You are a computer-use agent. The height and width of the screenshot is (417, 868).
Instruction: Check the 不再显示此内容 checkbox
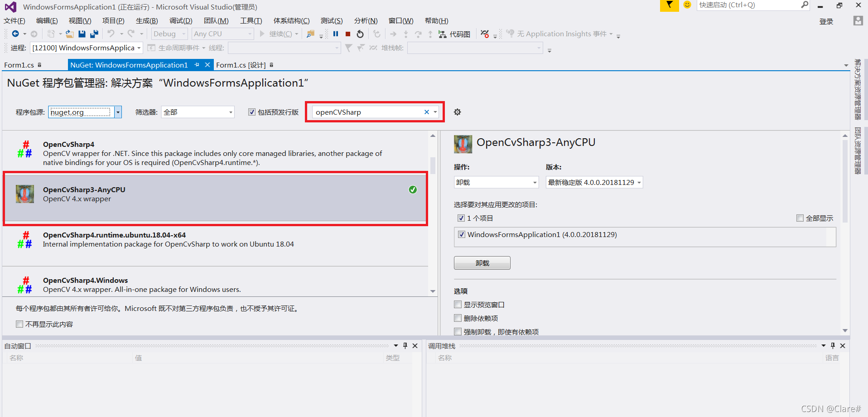click(x=19, y=324)
